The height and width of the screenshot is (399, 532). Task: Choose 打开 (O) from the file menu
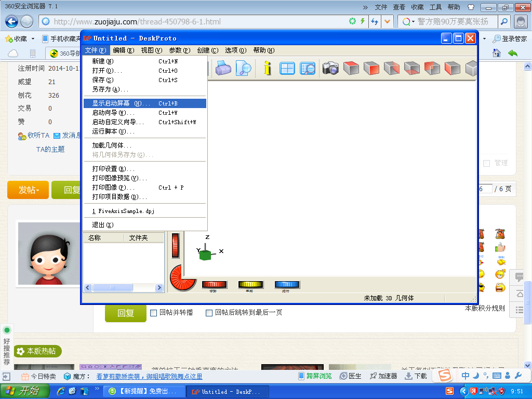click(144, 71)
